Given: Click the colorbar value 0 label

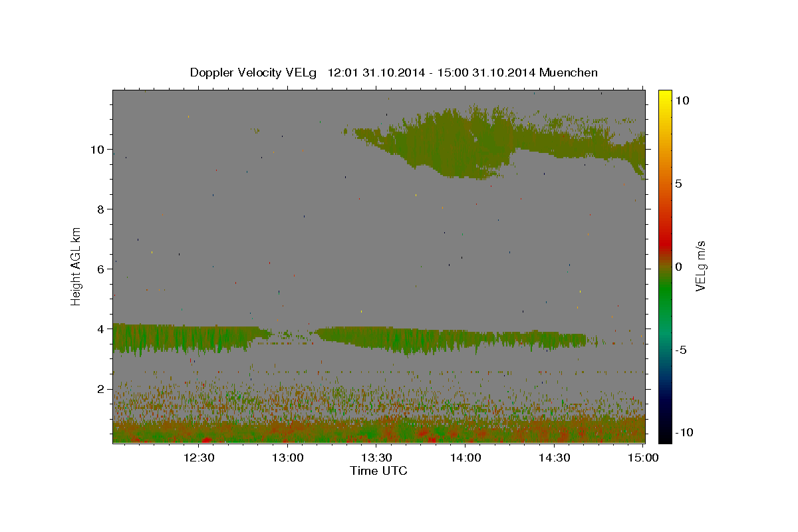Looking at the screenshot, I should (678, 267).
